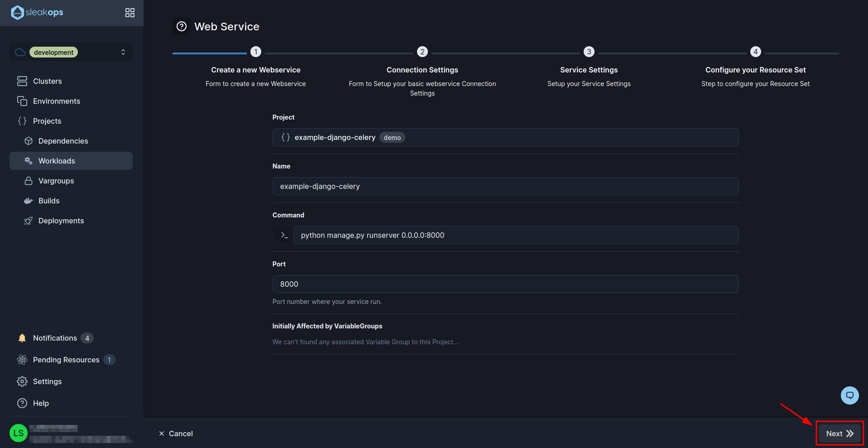The height and width of the screenshot is (448, 868).
Task: Click the Pending Resources atom icon
Action: coord(22,360)
